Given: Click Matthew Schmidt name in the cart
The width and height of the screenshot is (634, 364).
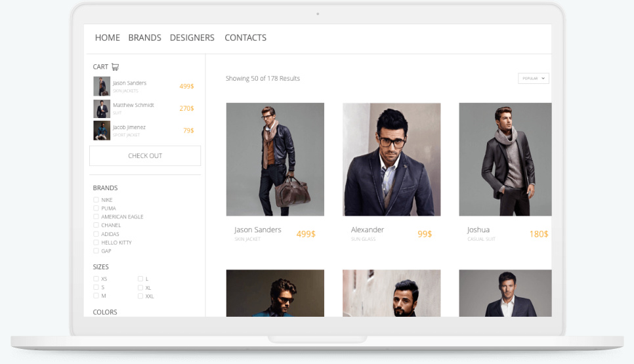Looking at the screenshot, I should click(x=133, y=105).
